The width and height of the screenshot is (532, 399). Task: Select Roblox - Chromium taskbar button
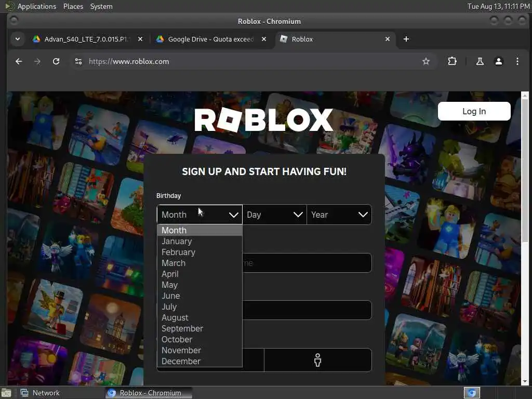[149, 393]
